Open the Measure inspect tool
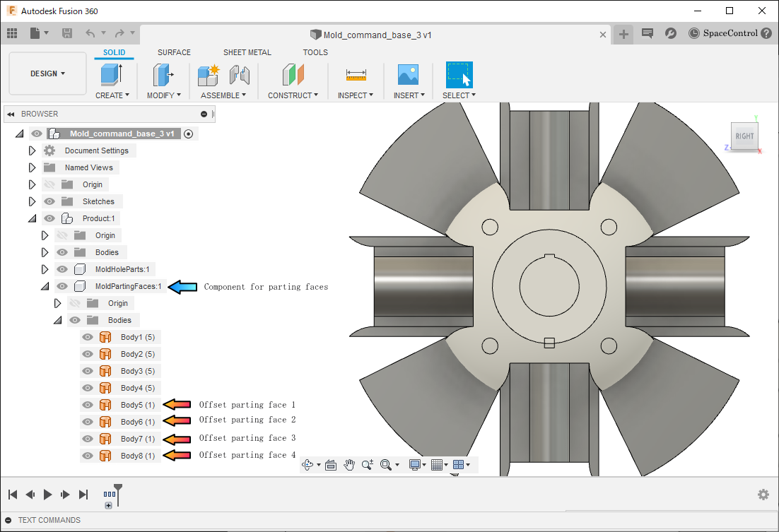The image size is (779, 532). click(356, 75)
